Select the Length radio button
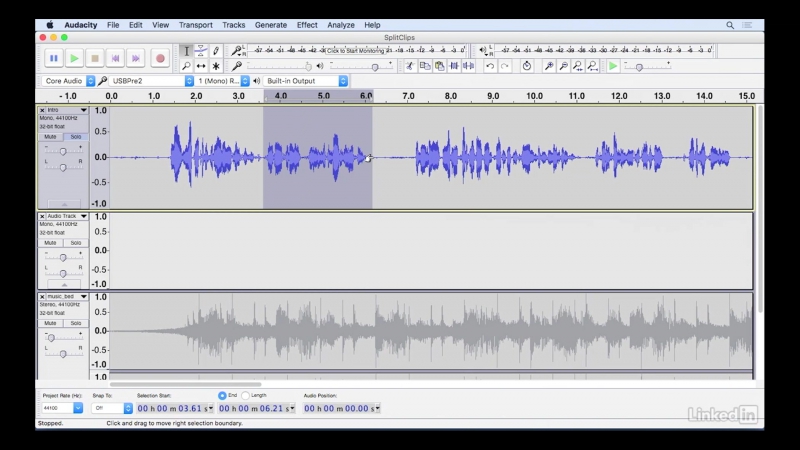Image resolution: width=800 pixels, height=450 pixels. [245, 395]
